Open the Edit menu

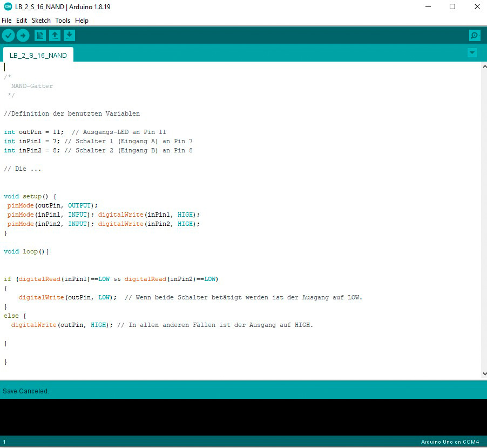pos(22,21)
